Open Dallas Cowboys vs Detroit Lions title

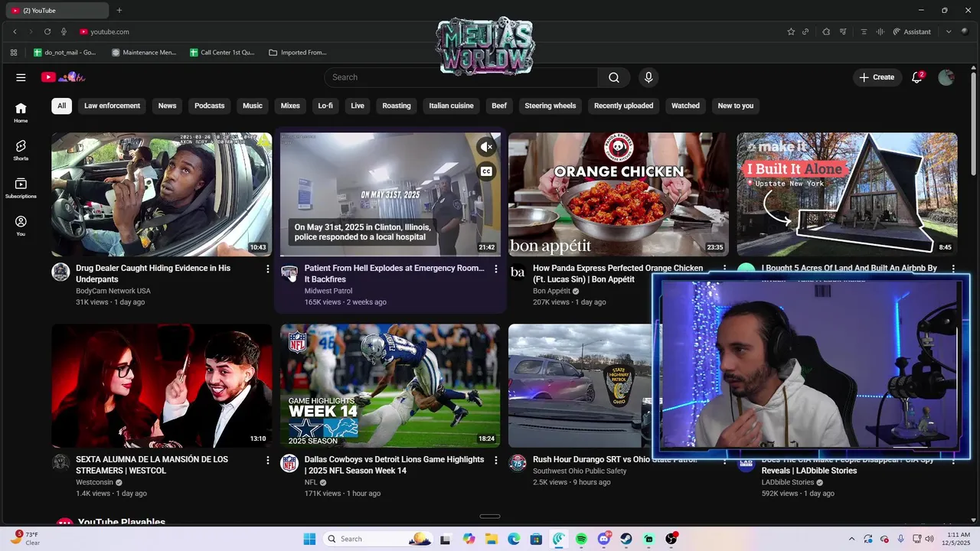tap(394, 465)
